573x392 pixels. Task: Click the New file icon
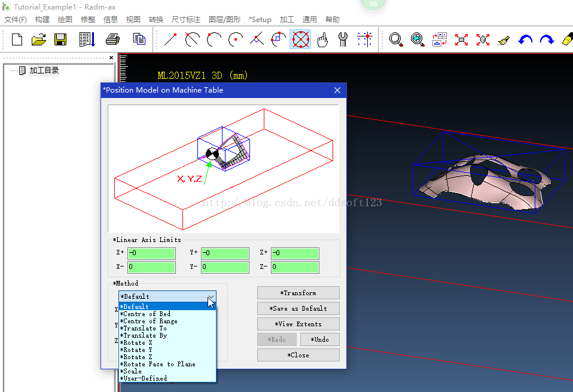point(17,39)
